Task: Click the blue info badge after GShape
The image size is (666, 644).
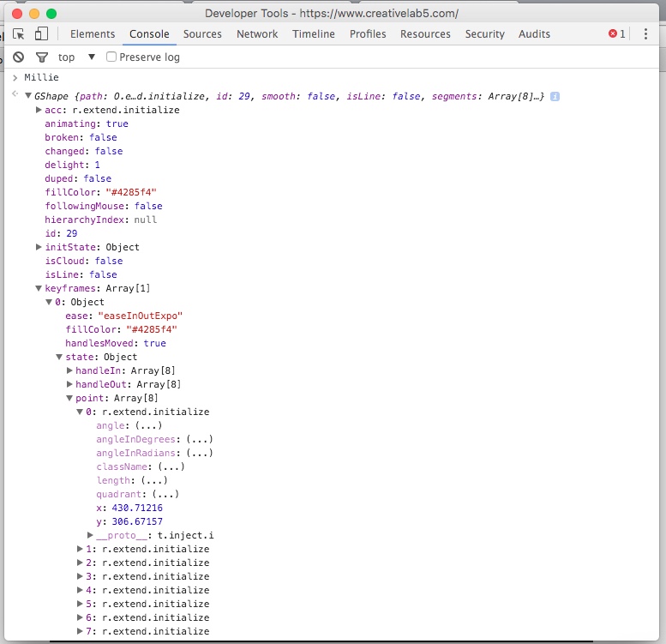Action: 555,96
